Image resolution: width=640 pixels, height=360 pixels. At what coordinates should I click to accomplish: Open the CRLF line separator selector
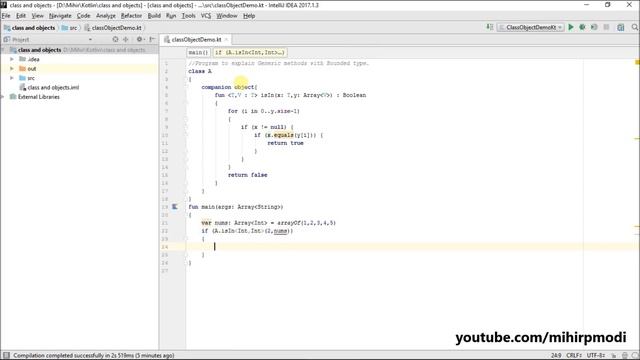574,356
